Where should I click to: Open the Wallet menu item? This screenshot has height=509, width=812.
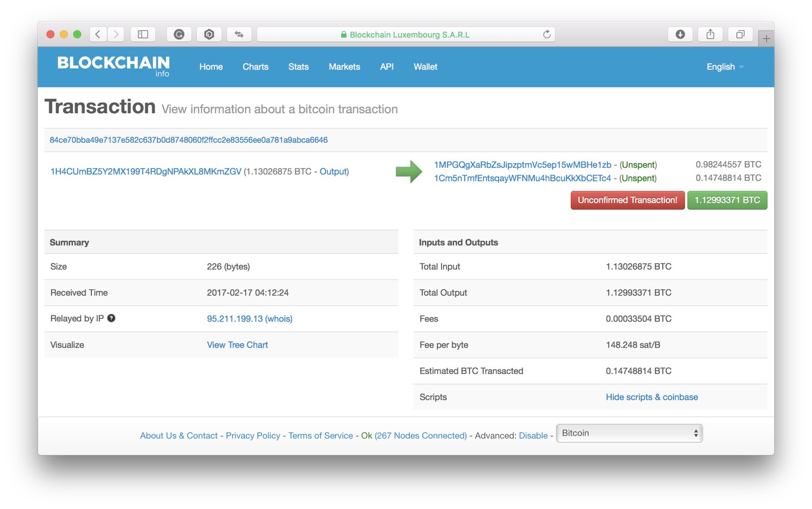pos(425,67)
